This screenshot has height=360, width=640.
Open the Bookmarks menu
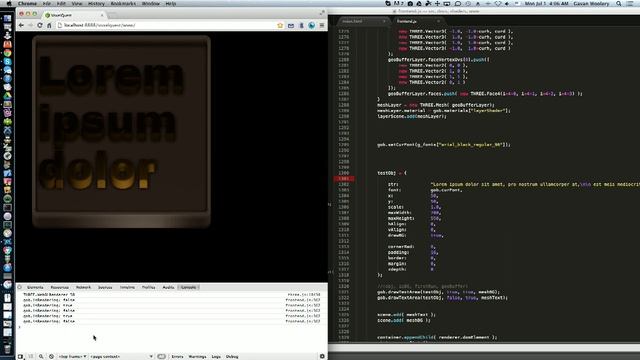click(123, 3)
